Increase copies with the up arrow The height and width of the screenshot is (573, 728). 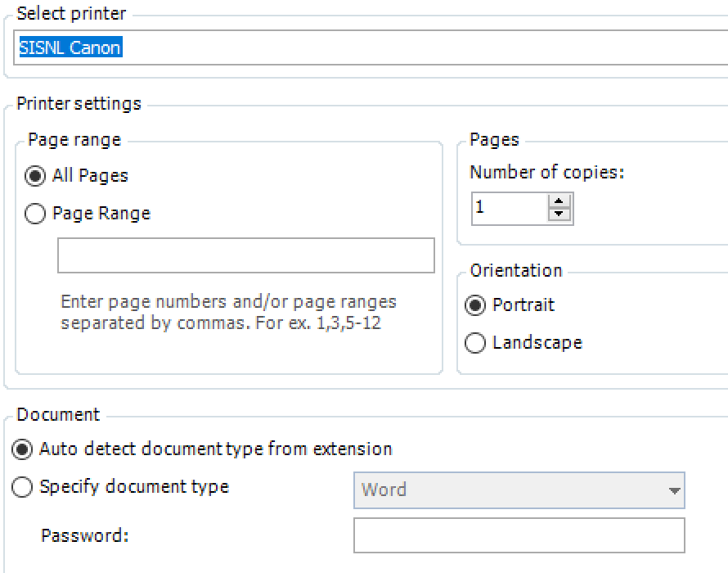pyautogui.click(x=559, y=201)
